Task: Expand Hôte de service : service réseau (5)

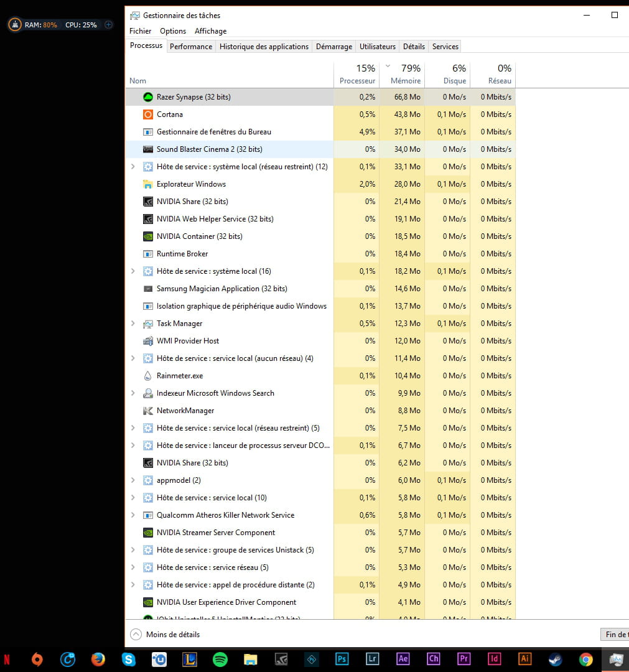Action: pyautogui.click(x=133, y=567)
